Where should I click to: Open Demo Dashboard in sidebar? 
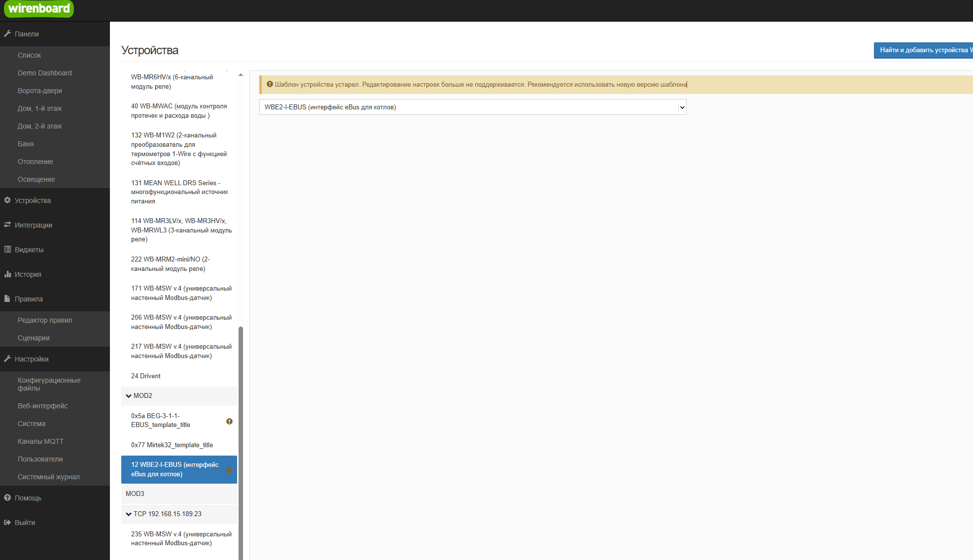coord(45,73)
